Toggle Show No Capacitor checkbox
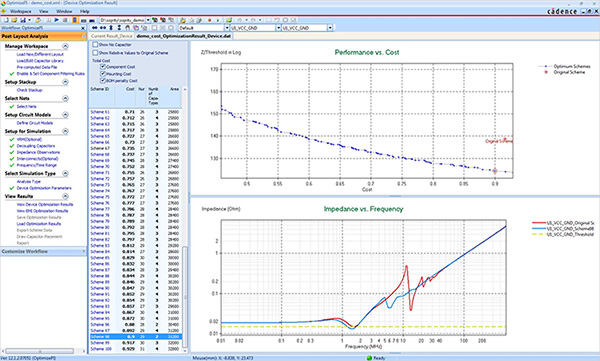 click(95, 44)
